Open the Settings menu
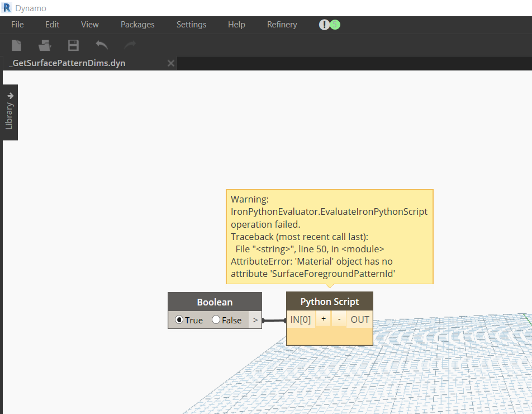Image resolution: width=532 pixels, height=414 pixels. (191, 25)
